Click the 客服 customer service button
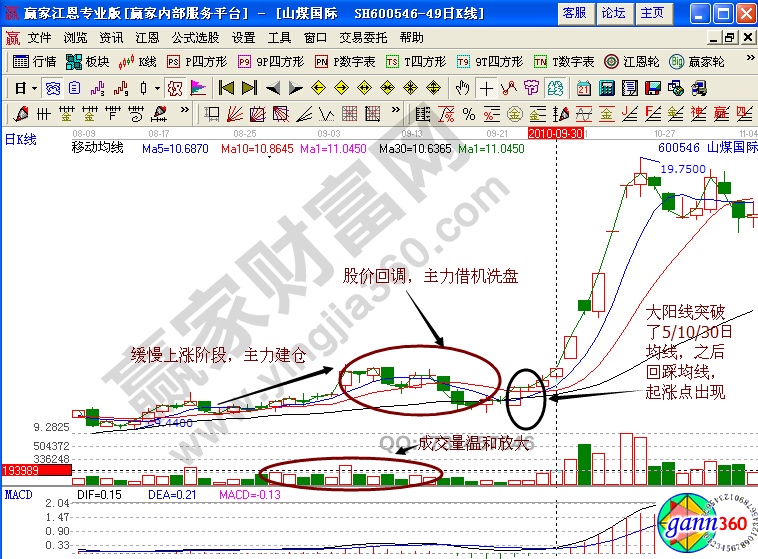 point(574,12)
